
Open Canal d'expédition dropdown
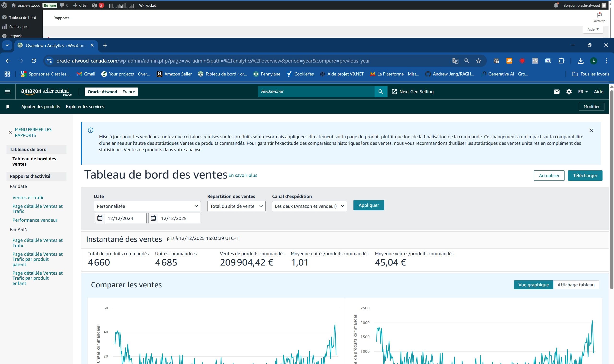click(309, 206)
